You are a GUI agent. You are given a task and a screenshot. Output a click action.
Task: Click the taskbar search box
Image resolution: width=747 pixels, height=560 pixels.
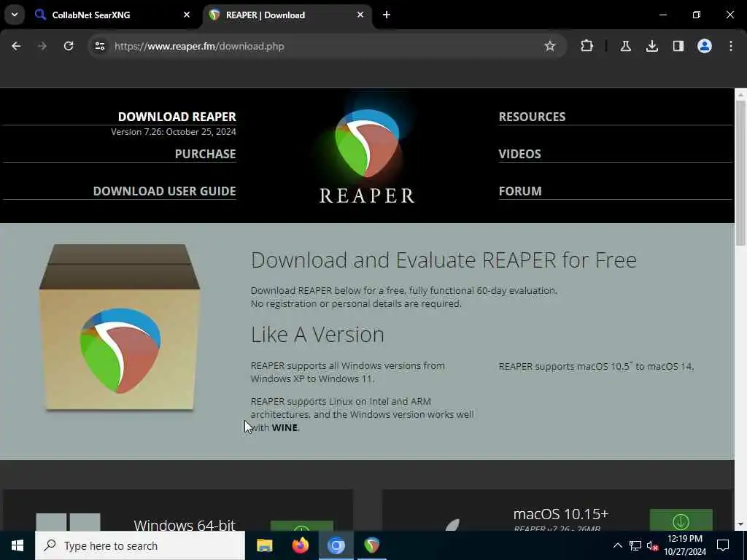pos(140,545)
